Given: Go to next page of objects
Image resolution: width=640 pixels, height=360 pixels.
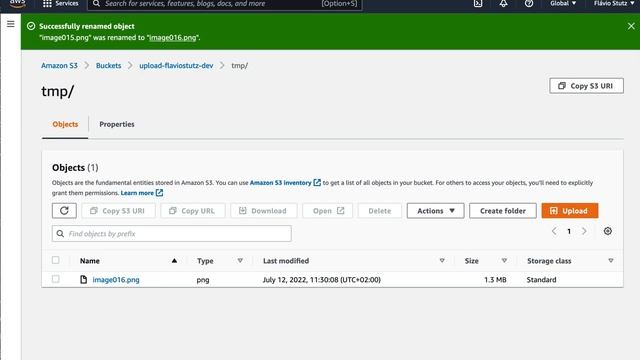Looking at the screenshot, I should coord(584,231).
